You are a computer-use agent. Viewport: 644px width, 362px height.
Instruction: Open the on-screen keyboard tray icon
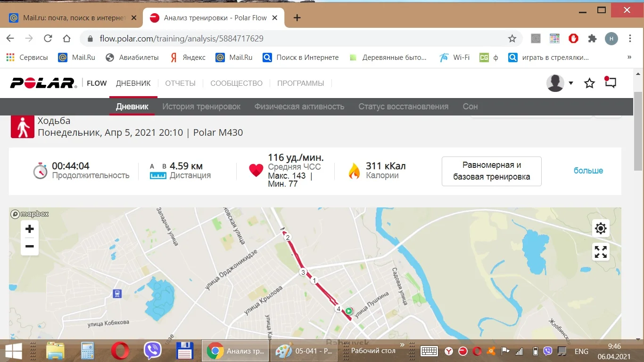[x=429, y=351]
